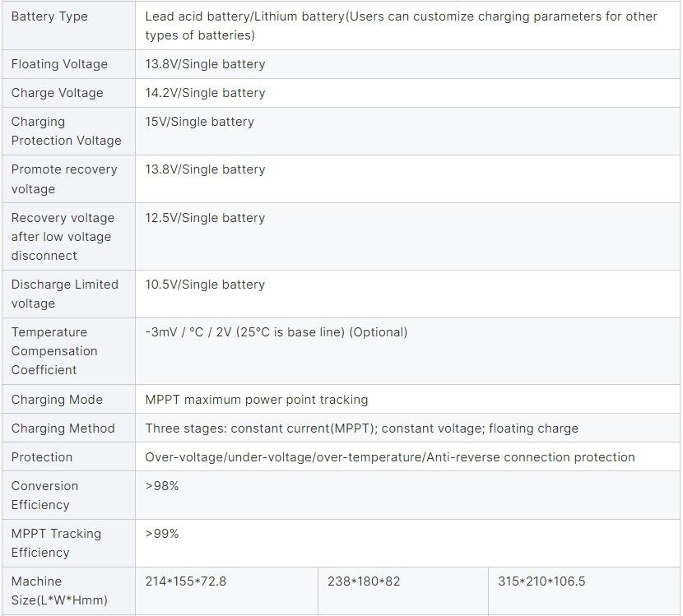Click the Promote recovery voltage label

(64, 178)
